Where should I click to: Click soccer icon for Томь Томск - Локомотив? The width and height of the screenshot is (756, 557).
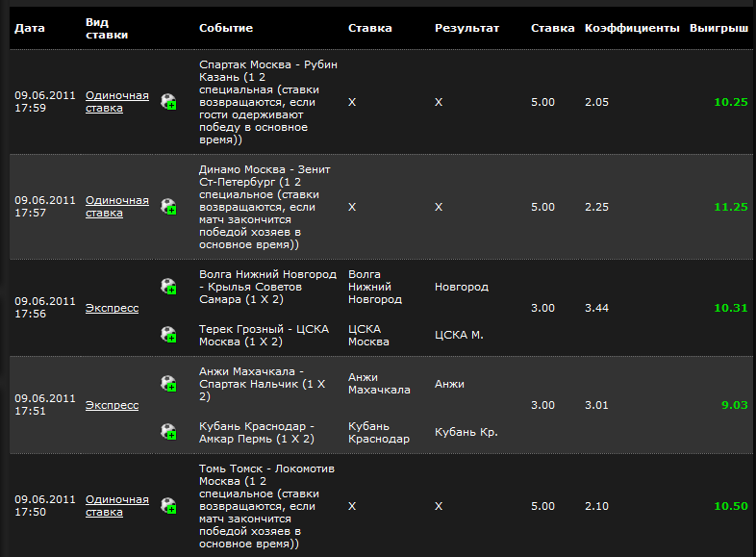click(x=168, y=506)
